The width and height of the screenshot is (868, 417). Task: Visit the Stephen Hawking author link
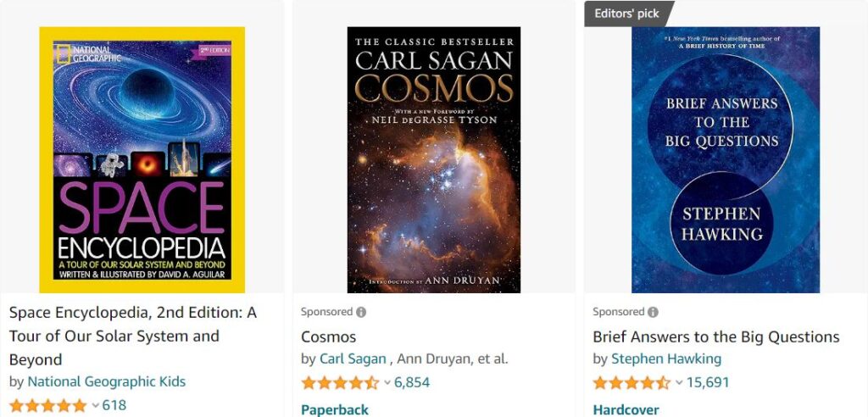666,359
